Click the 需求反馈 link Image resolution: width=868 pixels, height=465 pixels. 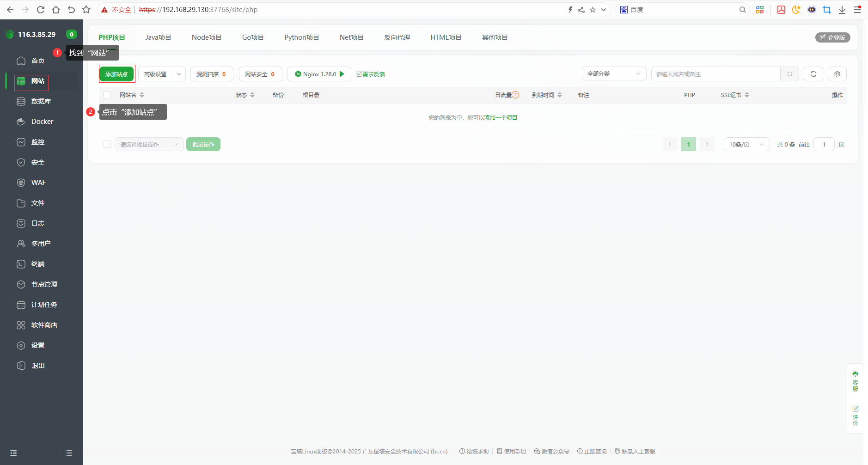371,74
